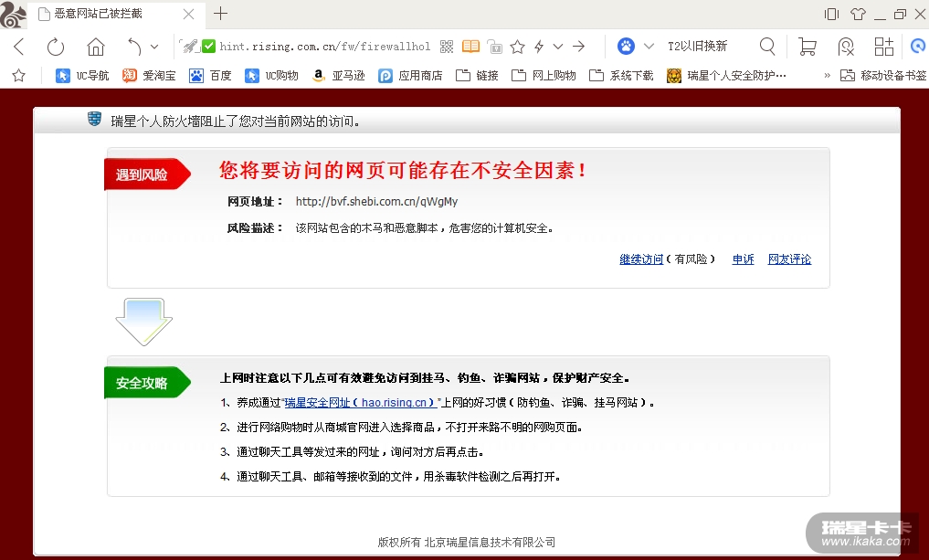Click the bookmarks bar star icon
Image resolution: width=929 pixels, height=560 pixels.
[18, 75]
